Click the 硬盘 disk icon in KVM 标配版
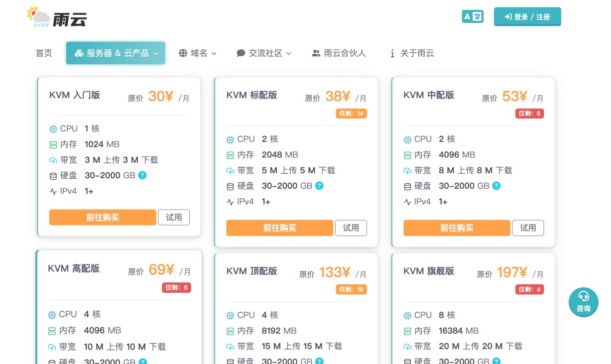This screenshot has width=611, height=364. click(230, 186)
